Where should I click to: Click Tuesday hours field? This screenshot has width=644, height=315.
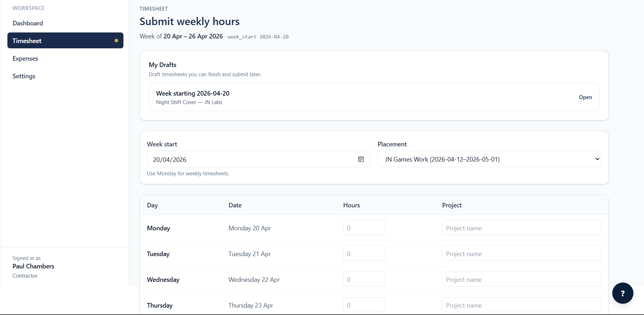click(x=364, y=254)
